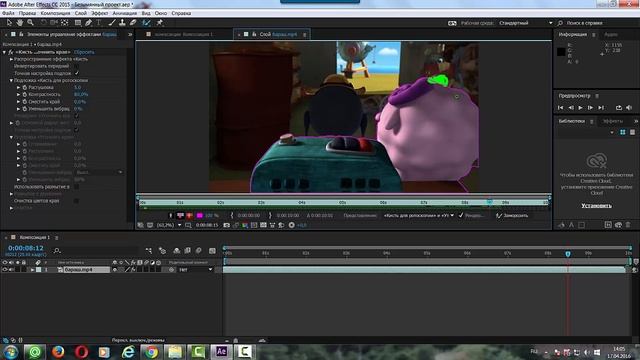Screen dimensions: 640x360
Task: Click the layer label color swatch
Action: pyautogui.click(x=38, y=269)
